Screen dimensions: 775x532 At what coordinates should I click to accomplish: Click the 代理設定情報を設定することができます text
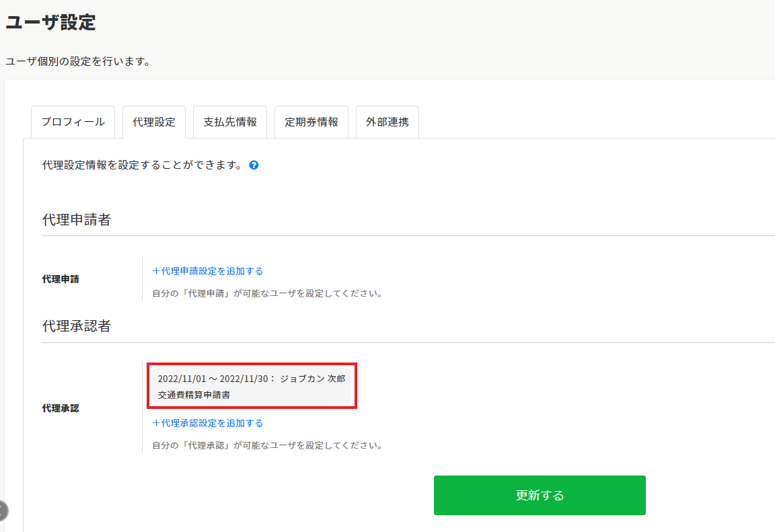point(142,165)
